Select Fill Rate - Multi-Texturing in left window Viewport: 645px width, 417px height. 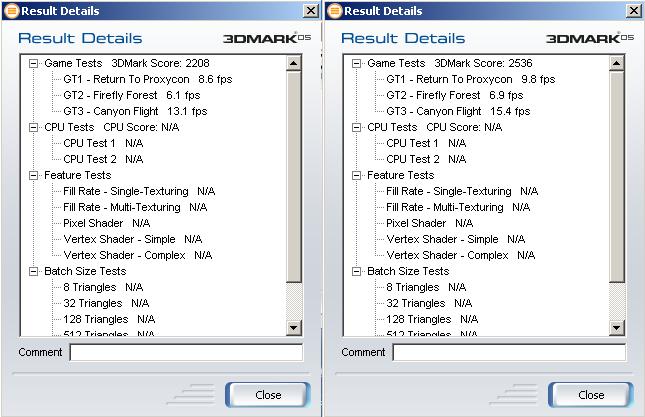tap(135, 208)
